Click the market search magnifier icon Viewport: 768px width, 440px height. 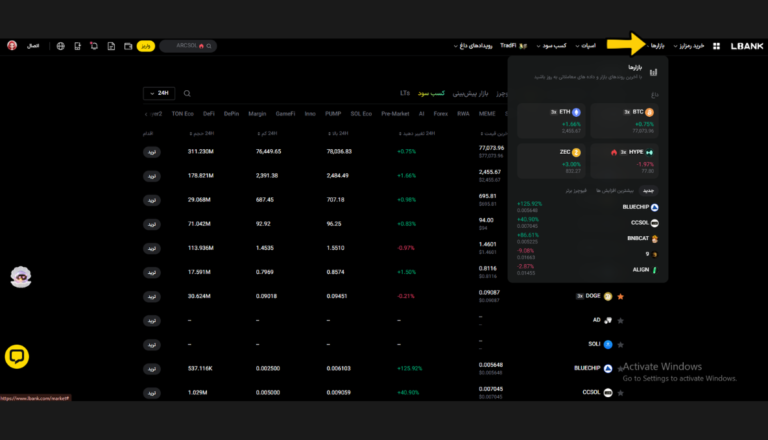(x=187, y=93)
